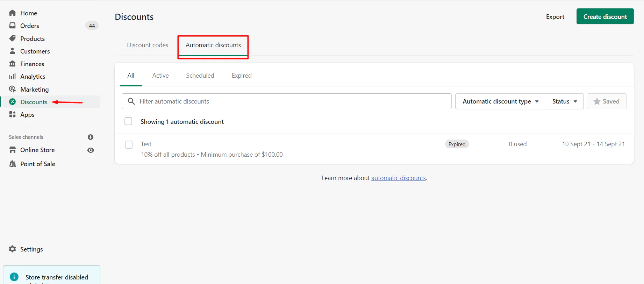Viewport: 644px width, 284px height.
Task: Click the Products tag icon
Action: click(13, 38)
